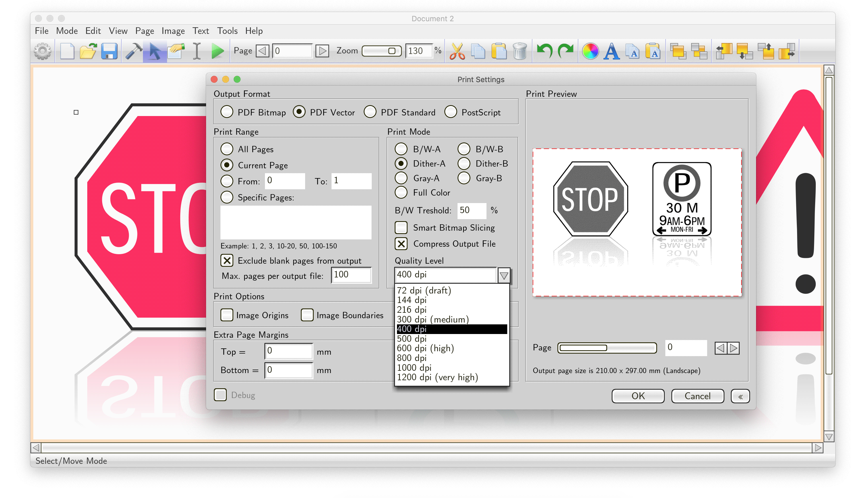Collapse preview with « button
This screenshot has height=498, width=868.
coord(740,396)
